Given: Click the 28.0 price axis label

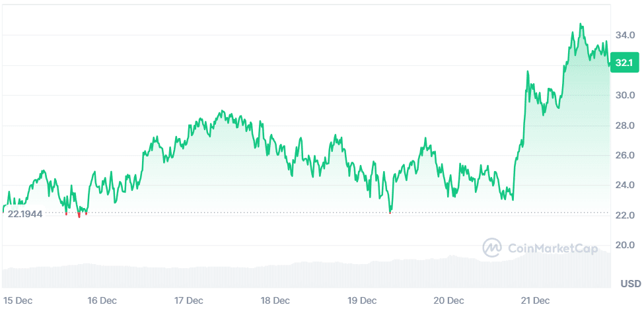Looking at the screenshot, I should 625,125.
